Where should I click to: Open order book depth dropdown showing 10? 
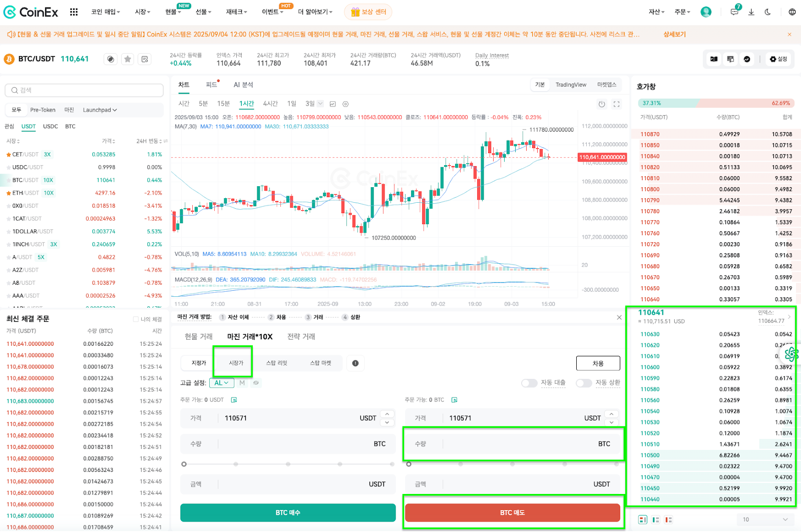click(765, 519)
